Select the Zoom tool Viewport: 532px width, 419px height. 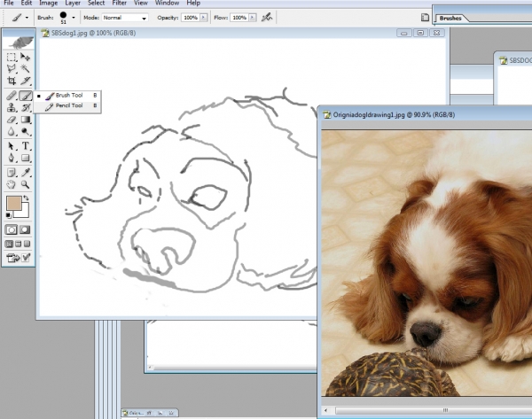tap(25, 184)
